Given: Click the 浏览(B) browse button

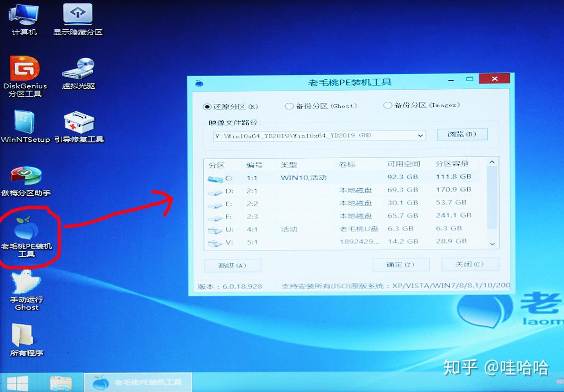Looking at the screenshot, I should coord(462,134).
